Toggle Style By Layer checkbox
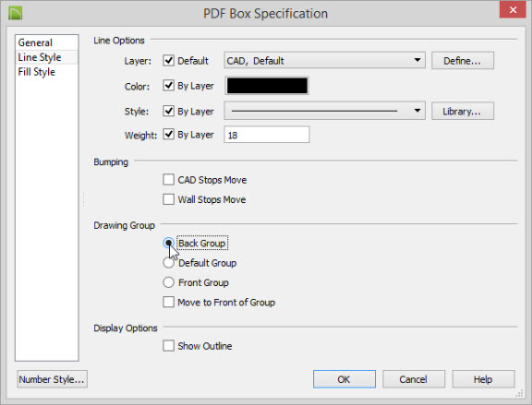532x405 pixels. (169, 111)
